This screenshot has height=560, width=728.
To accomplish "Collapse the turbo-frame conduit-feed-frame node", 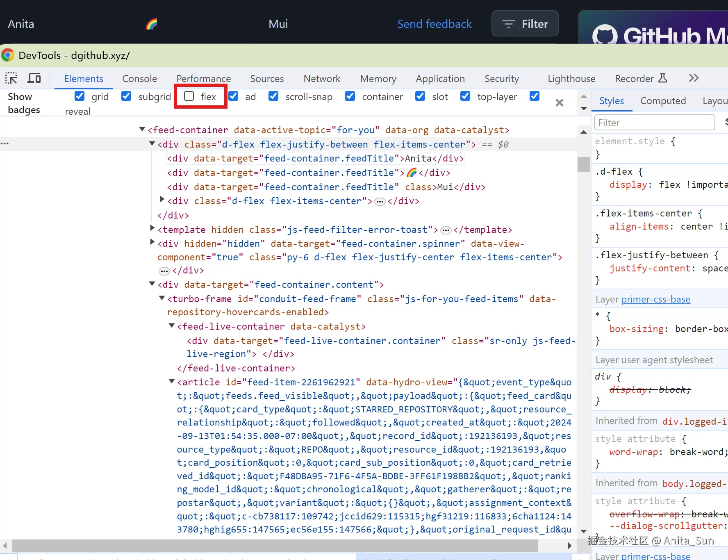I will 162,298.
